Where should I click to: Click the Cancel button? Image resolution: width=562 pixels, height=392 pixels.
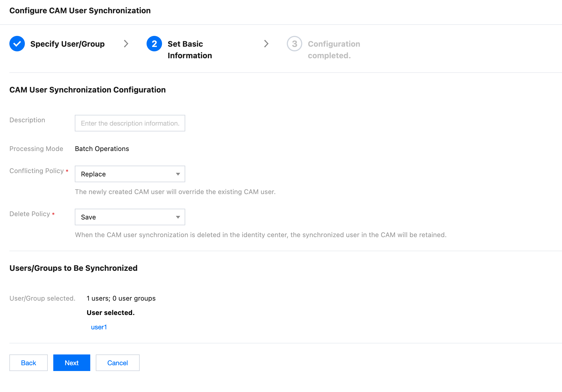click(x=118, y=363)
